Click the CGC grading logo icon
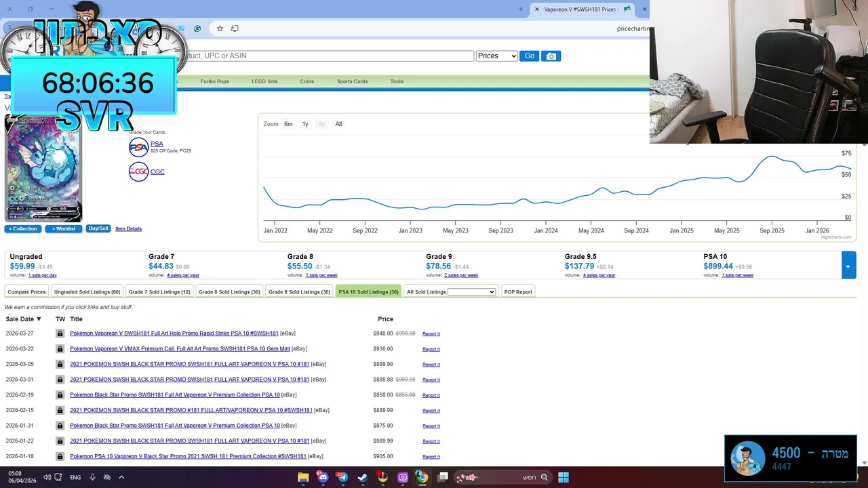Viewport: 868px width, 488px height. (x=138, y=171)
